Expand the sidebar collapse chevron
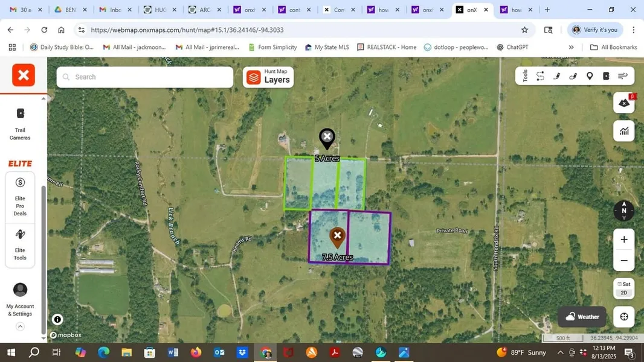This screenshot has width=644, height=362. [20, 326]
